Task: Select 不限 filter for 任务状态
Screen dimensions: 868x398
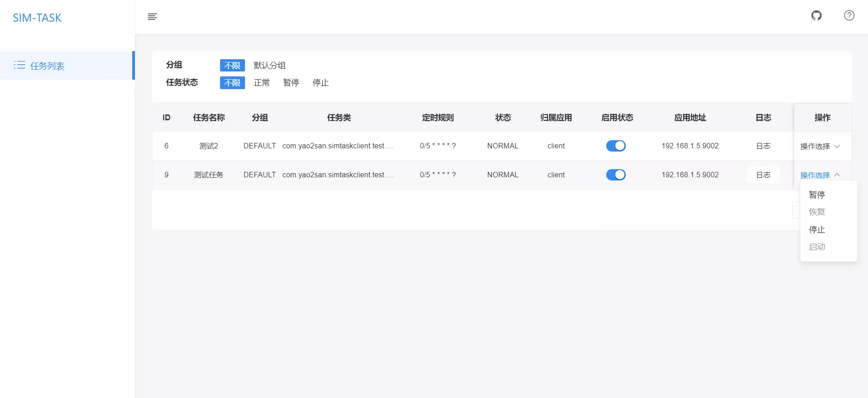Action: pos(232,83)
